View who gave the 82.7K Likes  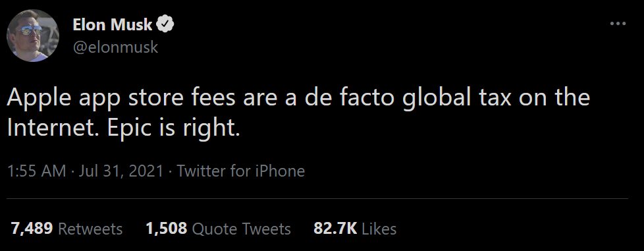coord(355,229)
